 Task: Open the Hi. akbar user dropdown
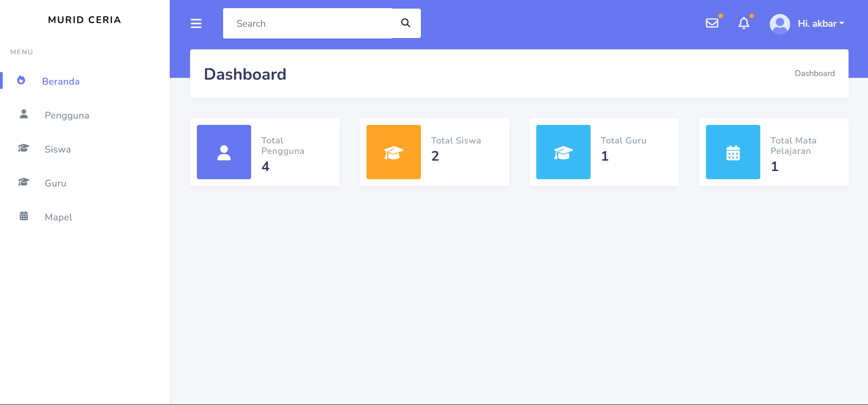tap(821, 24)
